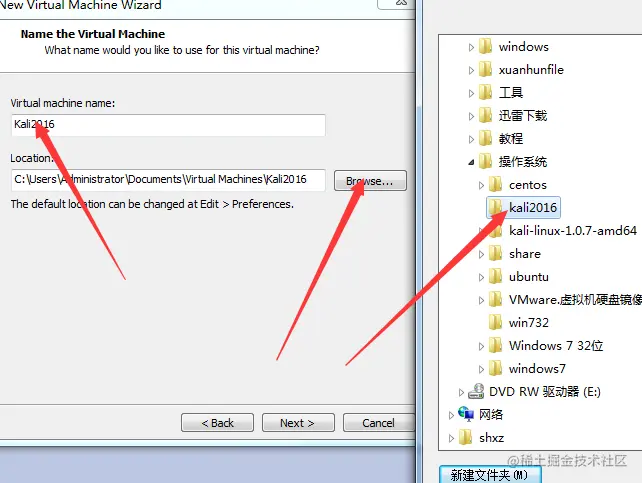Select the ubuntu folder icon
Image resolution: width=642 pixels, height=483 pixels.
tap(495, 277)
